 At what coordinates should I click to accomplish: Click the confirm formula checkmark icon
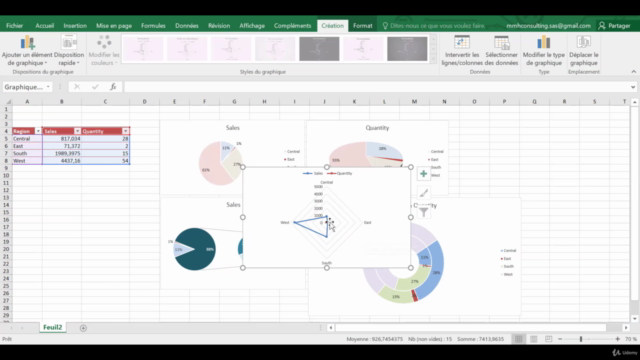pyautogui.click(x=95, y=87)
